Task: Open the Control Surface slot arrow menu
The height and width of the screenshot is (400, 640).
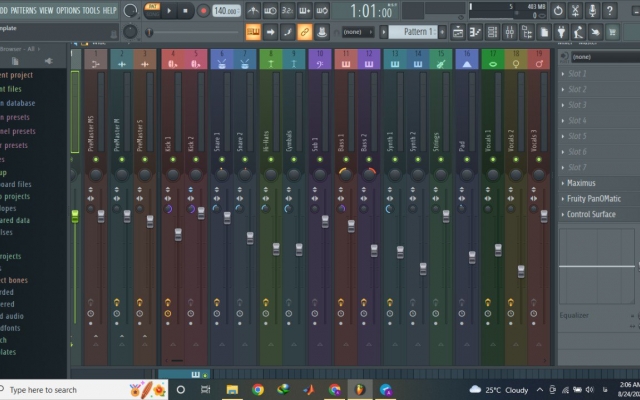Action: [x=563, y=214]
